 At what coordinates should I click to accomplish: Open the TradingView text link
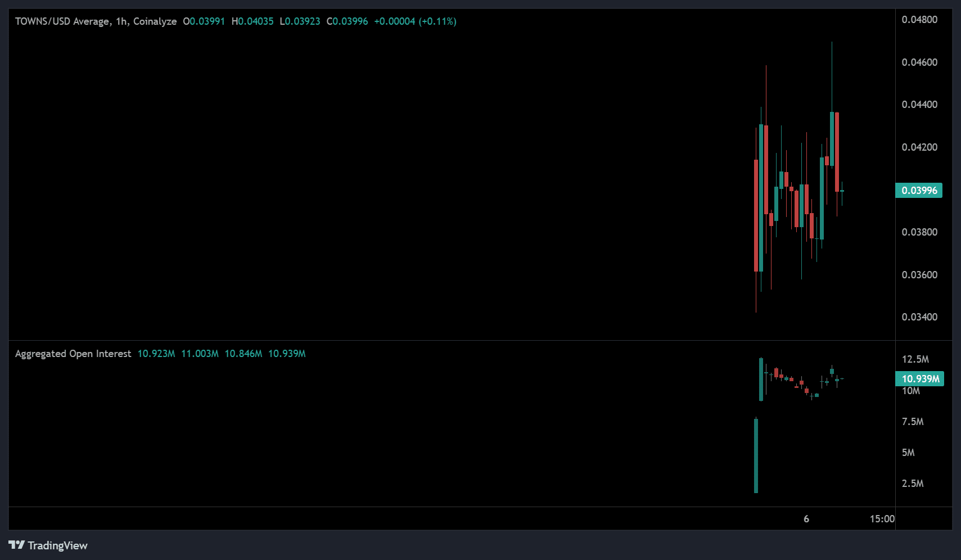pos(57,545)
